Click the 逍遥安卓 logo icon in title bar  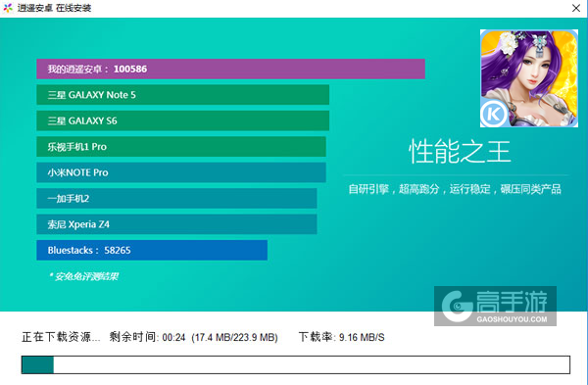pyautogui.click(x=8, y=8)
